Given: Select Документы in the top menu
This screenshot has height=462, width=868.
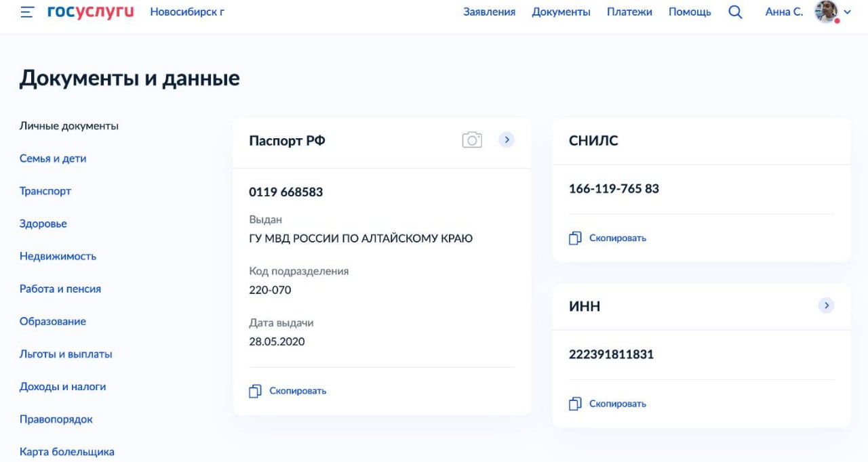Looking at the screenshot, I should coord(561,12).
